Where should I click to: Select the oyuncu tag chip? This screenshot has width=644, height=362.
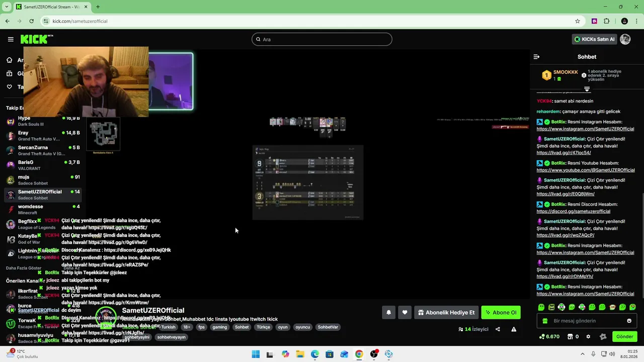click(x=302, y=327)
